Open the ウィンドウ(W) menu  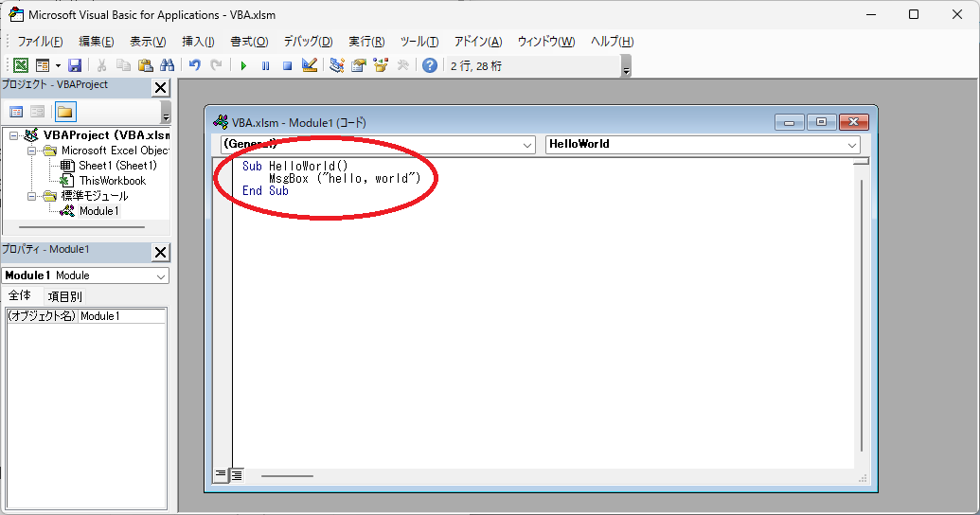point(546,42)
